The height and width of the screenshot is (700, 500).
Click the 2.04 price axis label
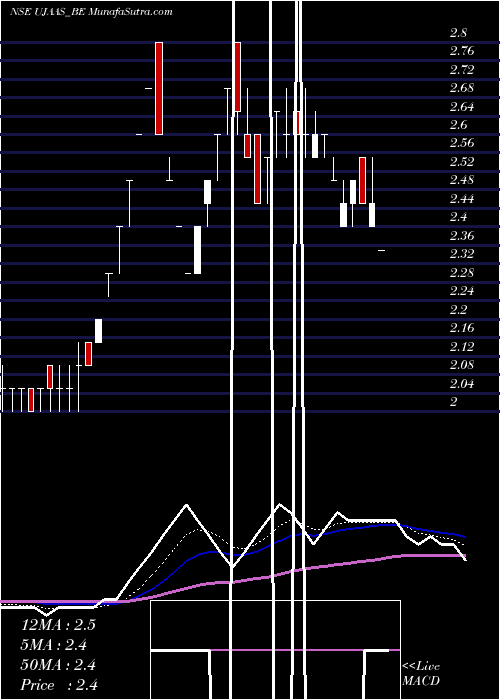click(x=462, y=384)
